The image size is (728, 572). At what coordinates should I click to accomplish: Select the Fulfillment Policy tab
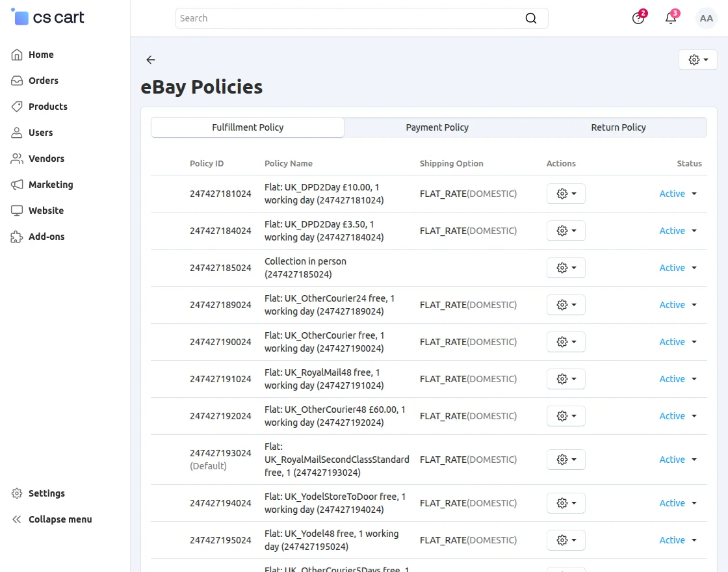(x=248, y=127)
